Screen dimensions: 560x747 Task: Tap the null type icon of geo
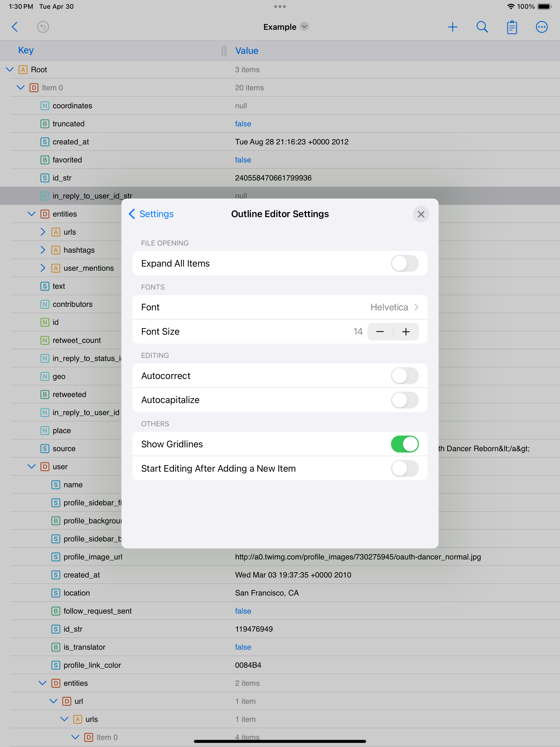(x=45, y=377)
